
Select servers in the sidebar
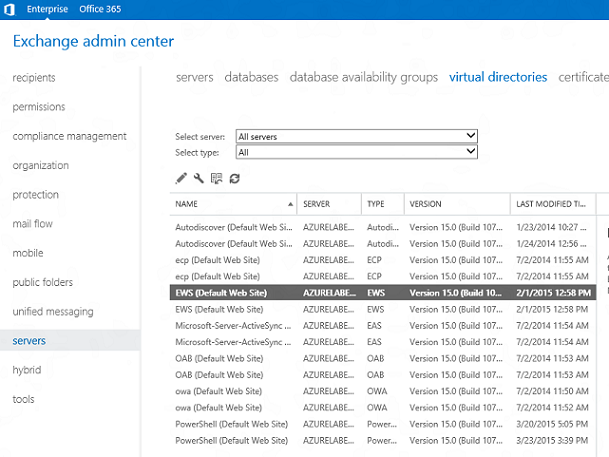click(x=70, y=341)
